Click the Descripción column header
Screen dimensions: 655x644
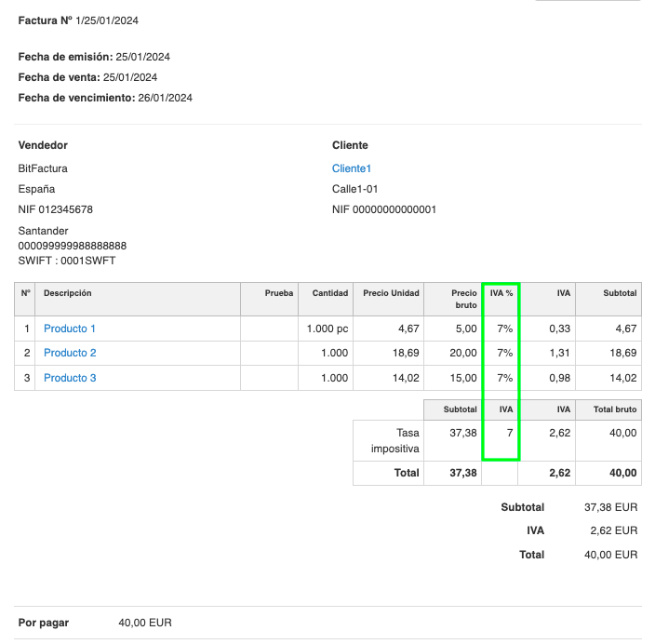pos(68,293)
